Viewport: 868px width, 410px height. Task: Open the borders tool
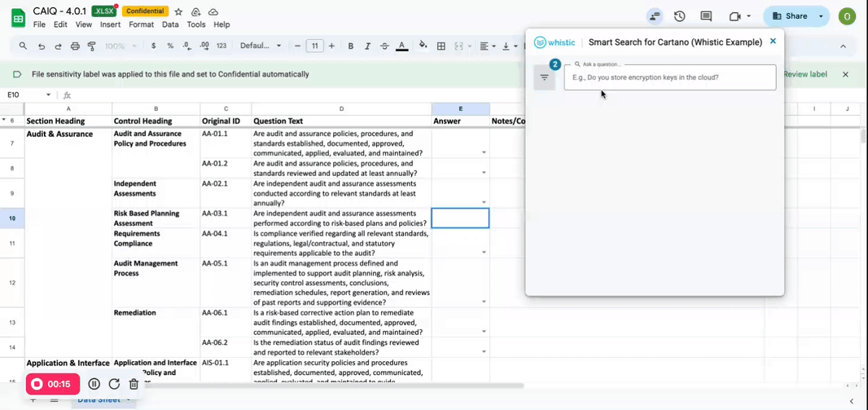[x=441, y=46]
